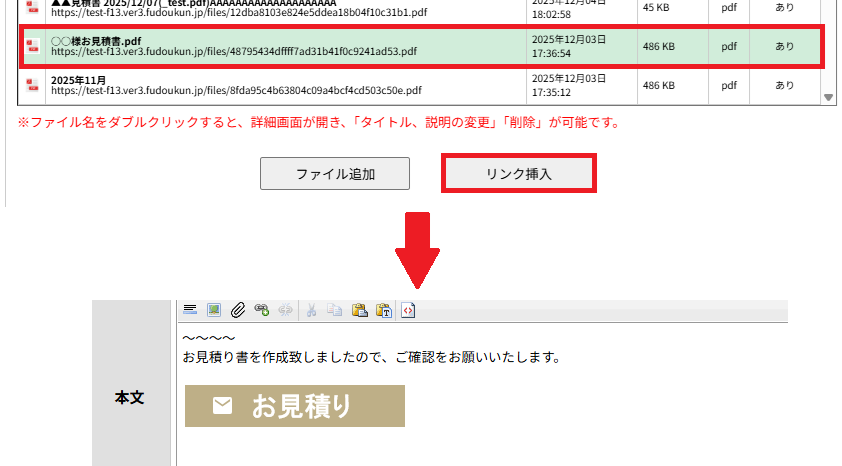Viewport: 842px width, 466px height.
Task: Click the paperclip attach file icon
Action: point(238,311)
